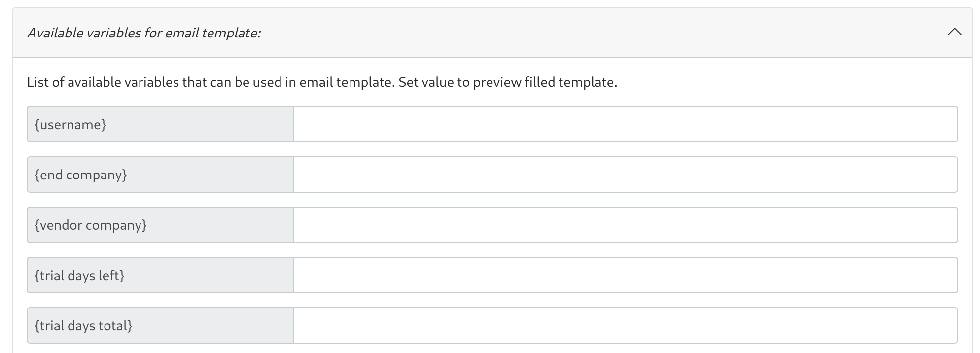Focus the {vendor company} value field
The image size is (980, 353).
click(625, 225)
